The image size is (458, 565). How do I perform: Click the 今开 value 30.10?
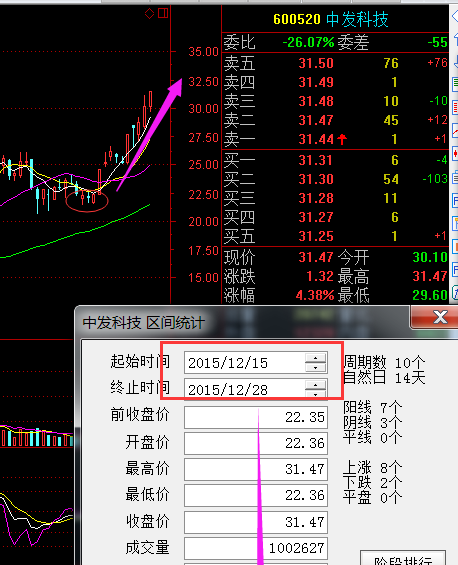[430, 257]
